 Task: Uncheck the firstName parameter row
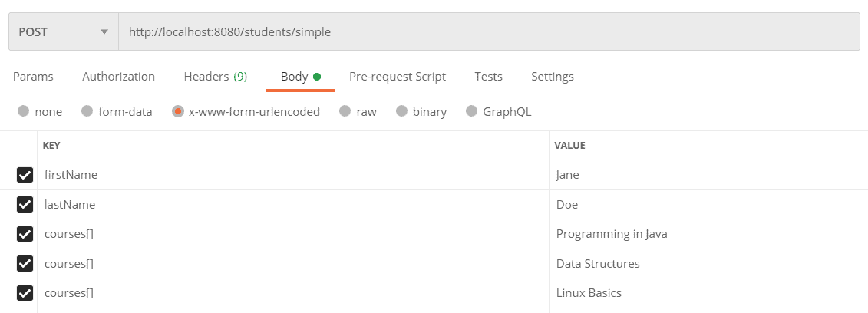25,175
